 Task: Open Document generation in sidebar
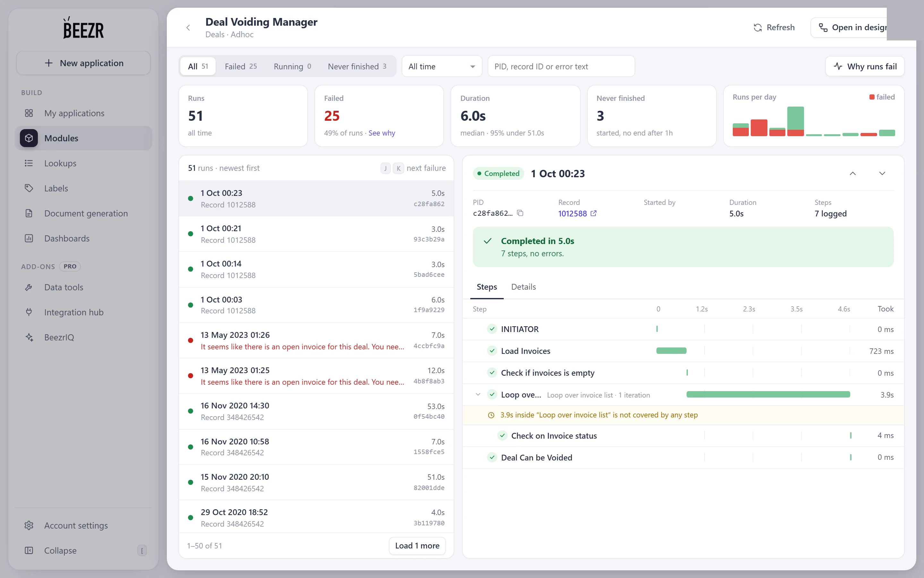pyautogui.click(x=83, y=213)
